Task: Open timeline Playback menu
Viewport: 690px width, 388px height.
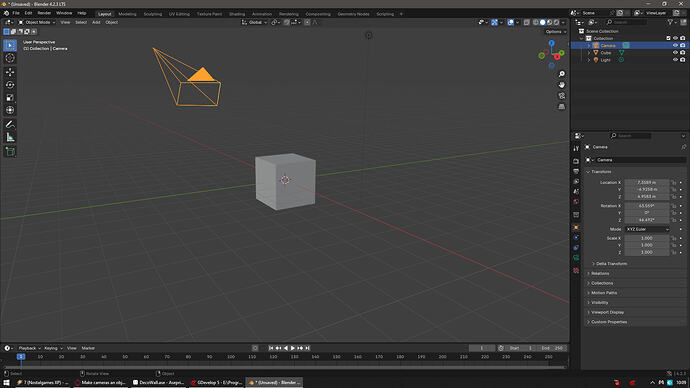Action: (29, 348)
